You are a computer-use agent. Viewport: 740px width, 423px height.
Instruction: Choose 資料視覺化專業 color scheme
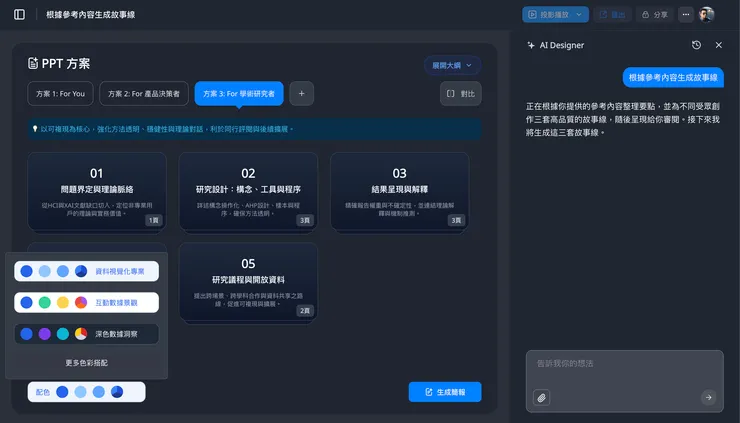[86, 271]
